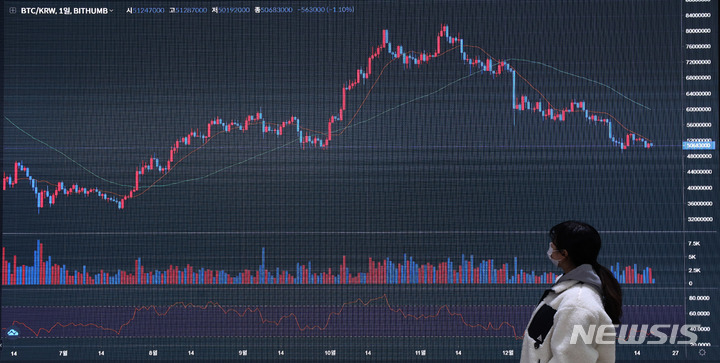Click the TradingView cloud logo icon
The image size is (720, 363).
click(x=13, y=332)
